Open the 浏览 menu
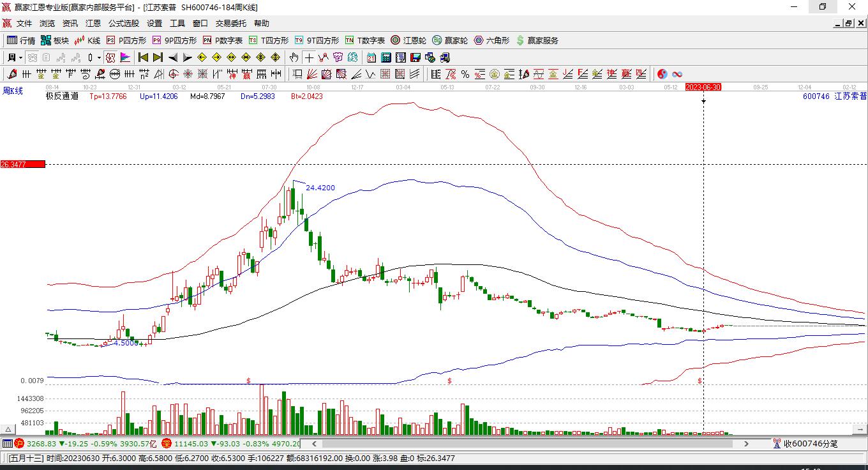This screenshot has width=868, height=470. point(47,24)
